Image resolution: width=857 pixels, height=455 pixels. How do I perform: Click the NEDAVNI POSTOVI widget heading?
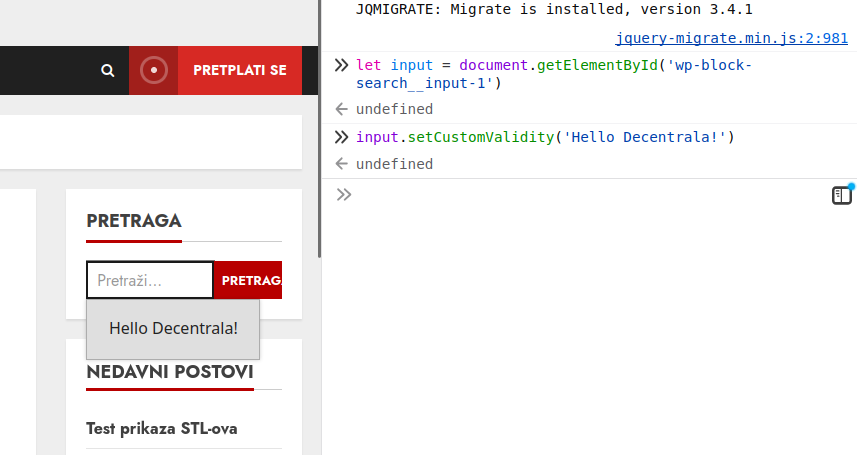tap(170, 372)
